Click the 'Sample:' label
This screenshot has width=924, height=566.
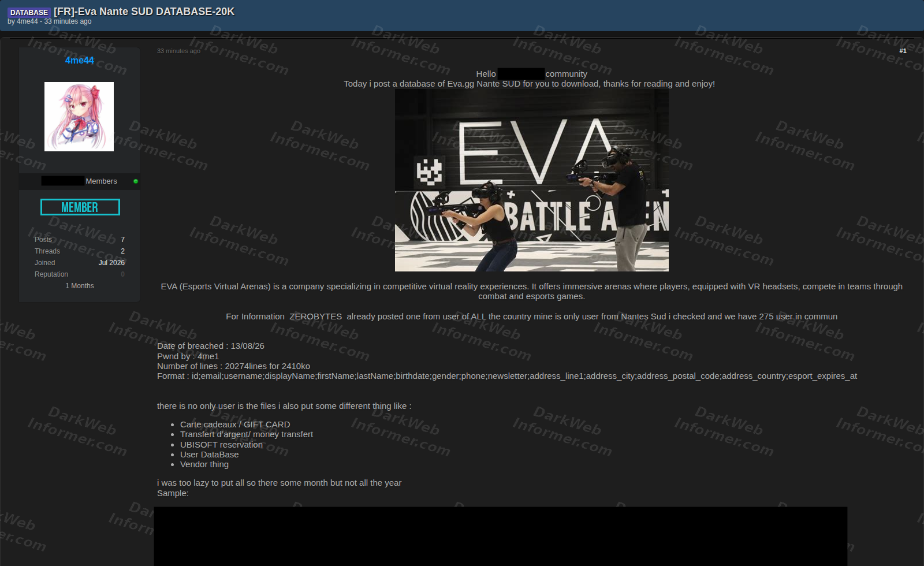pyautogui.click(x=173, y=493)
